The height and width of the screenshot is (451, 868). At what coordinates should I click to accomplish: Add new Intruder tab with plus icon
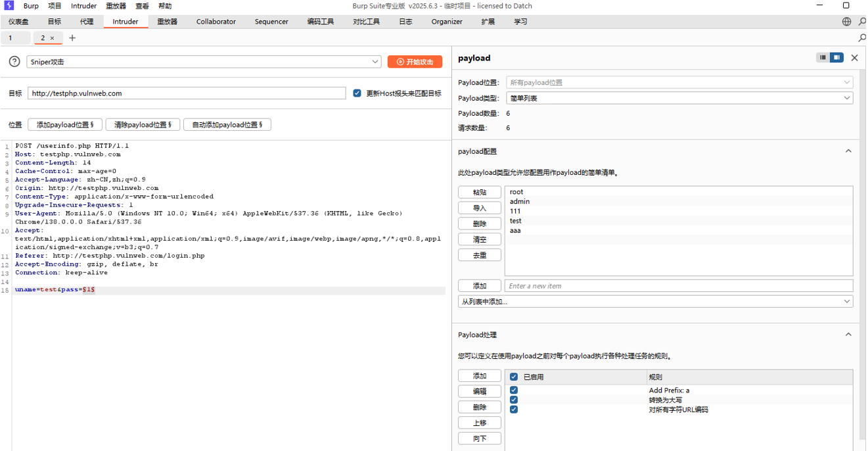pos(72,38)
